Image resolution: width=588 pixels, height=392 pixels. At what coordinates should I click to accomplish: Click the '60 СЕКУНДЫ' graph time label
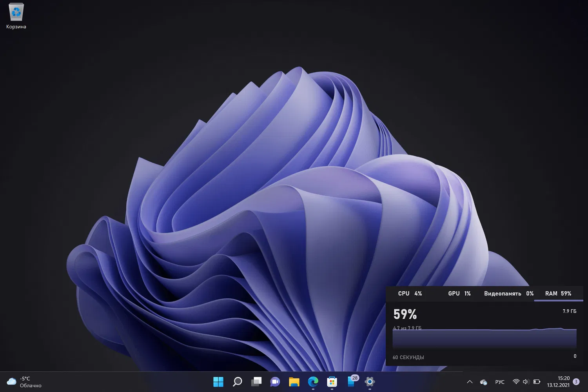pyautogui.click(x=408, y=358)
